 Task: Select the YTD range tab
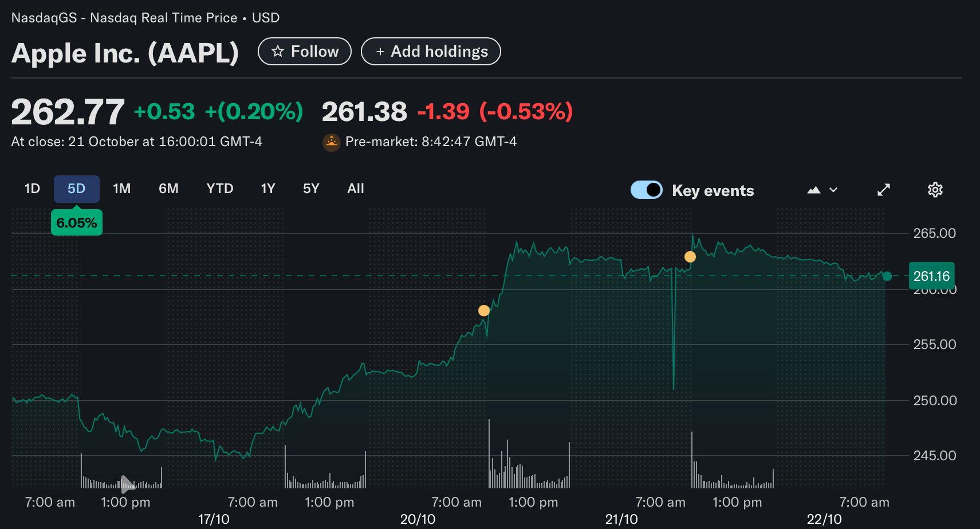point(219,189)
